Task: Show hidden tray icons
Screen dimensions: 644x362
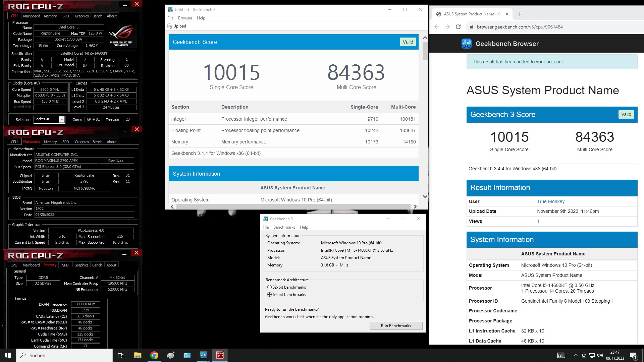Action: [x=576, y=355]
